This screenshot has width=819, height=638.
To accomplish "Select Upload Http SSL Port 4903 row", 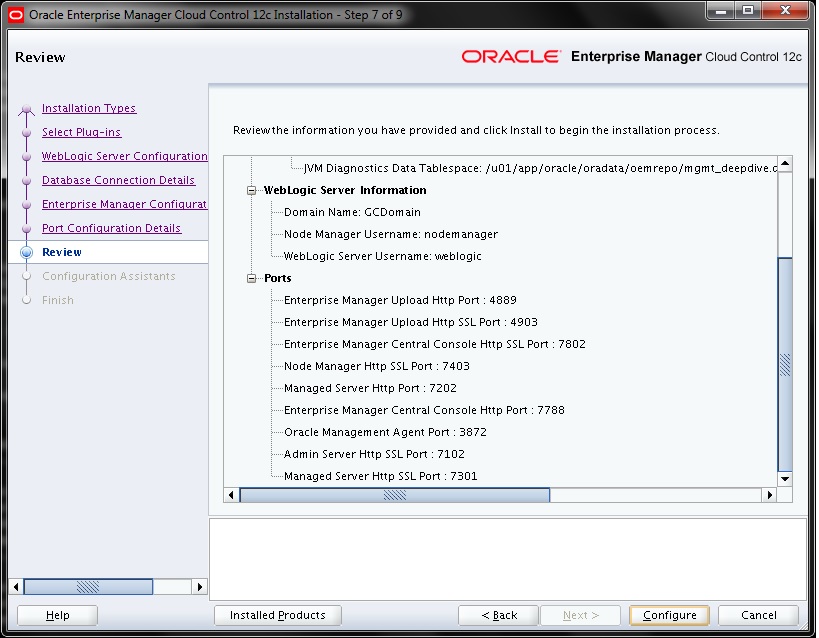I will coord(411,322).
